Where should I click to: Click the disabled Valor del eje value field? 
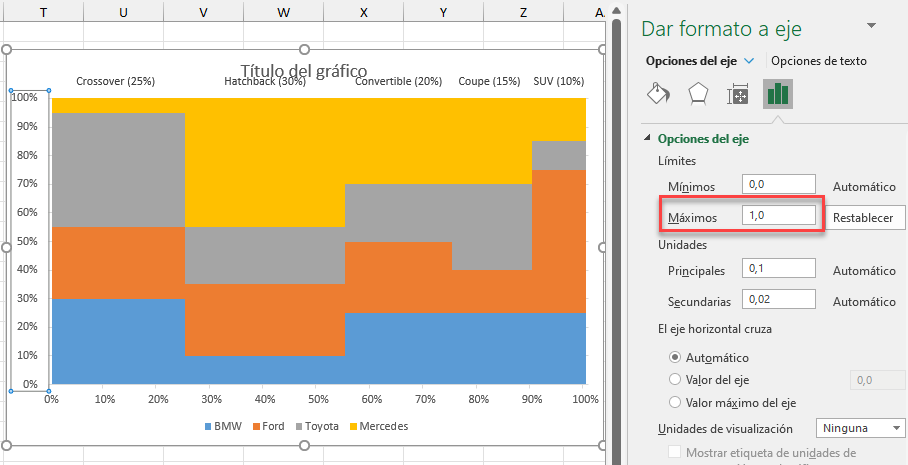(878, 380)
